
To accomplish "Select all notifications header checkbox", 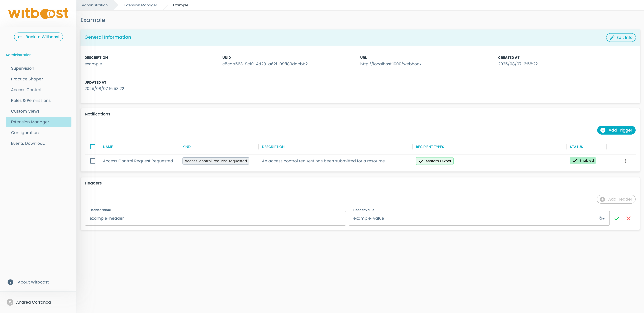I will click(93, 147).
